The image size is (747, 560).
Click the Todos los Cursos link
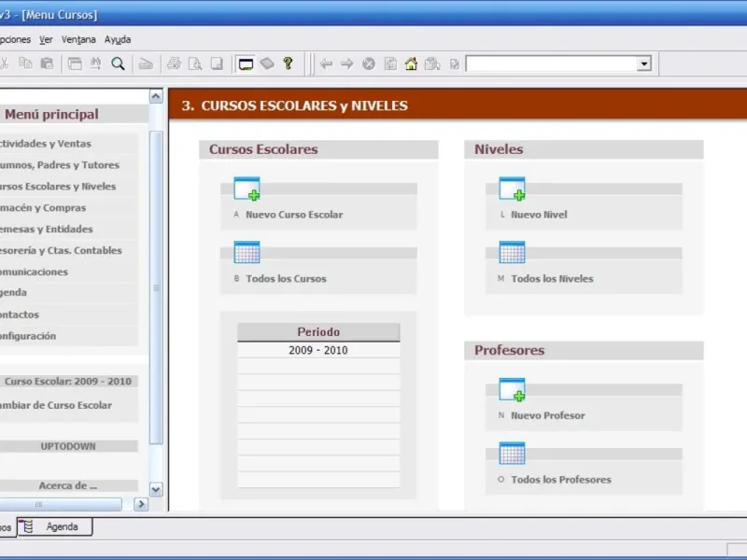(x=286, y=279)
